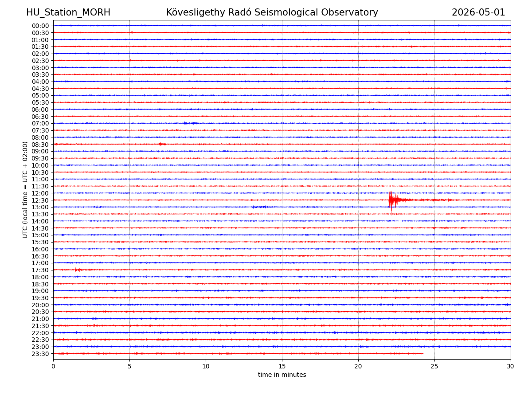Click the UTC local time vertical axis label
The width and height of the screenshot is (532, 399).
26,190
